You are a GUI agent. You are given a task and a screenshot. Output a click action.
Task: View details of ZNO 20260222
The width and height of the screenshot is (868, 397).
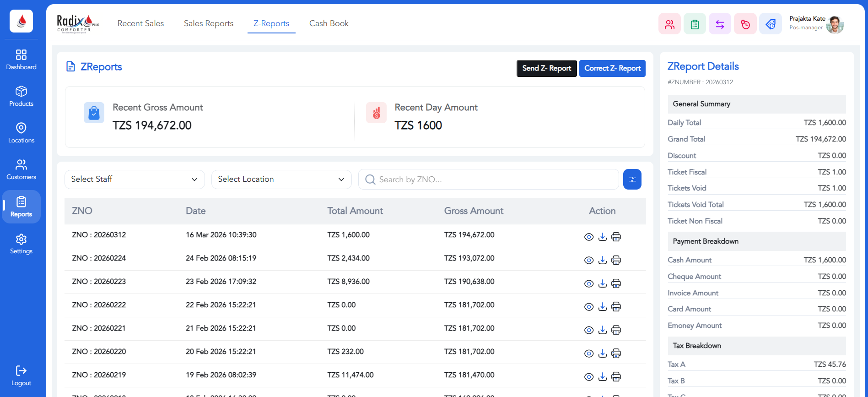[x=589, y=307]
